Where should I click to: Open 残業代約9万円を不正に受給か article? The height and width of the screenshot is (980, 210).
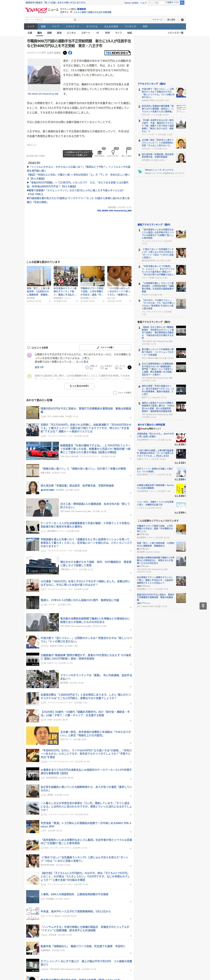click(x=86, y=410)
